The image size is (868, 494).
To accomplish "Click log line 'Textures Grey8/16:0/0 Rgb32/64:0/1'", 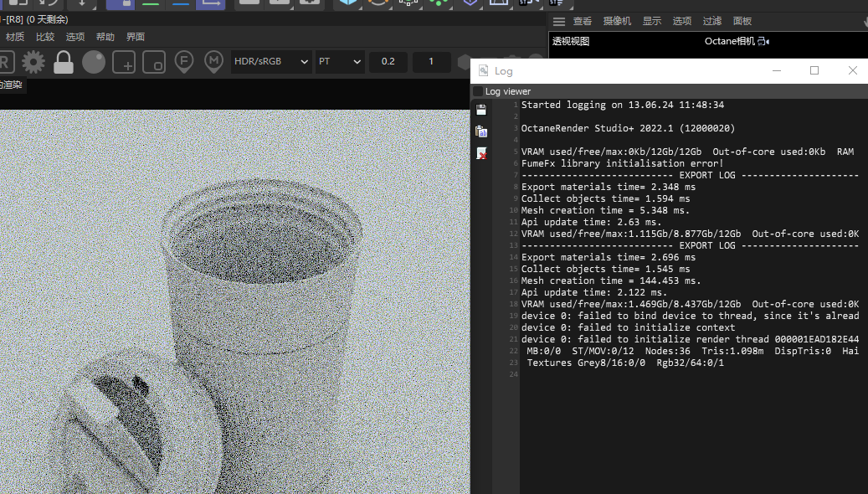I will click(625, 363).
